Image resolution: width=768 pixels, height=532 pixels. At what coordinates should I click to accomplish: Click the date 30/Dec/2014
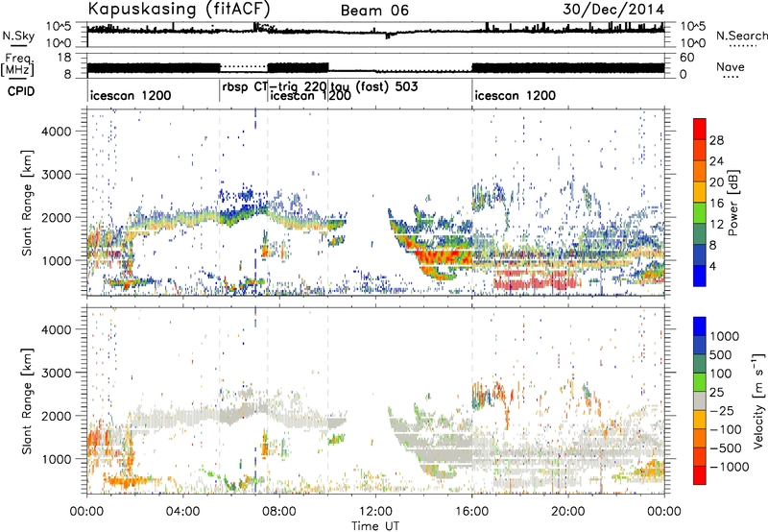pyautogui.click(x=612, y=10)
